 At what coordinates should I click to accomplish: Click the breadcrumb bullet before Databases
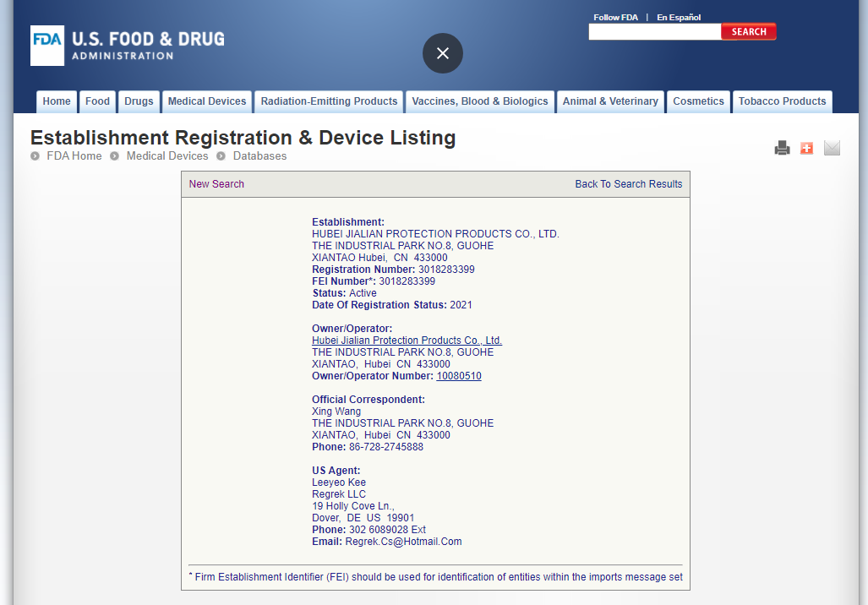pos(221,156)
